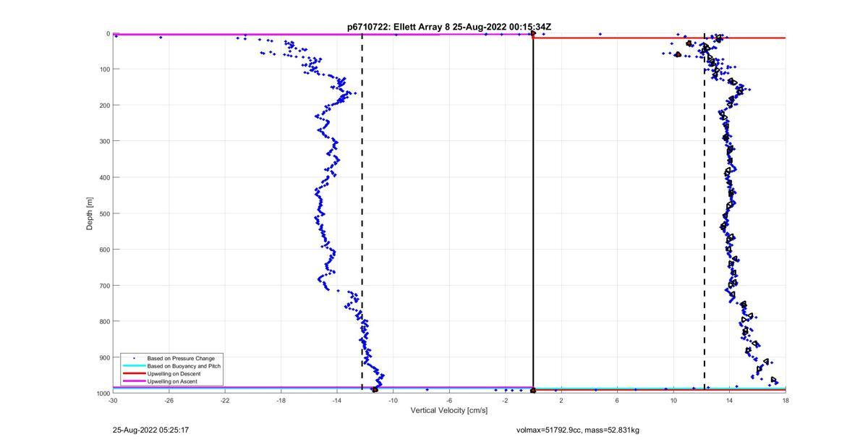
Task: Click depth-axis tick label '100'
Action: [105, 69]
